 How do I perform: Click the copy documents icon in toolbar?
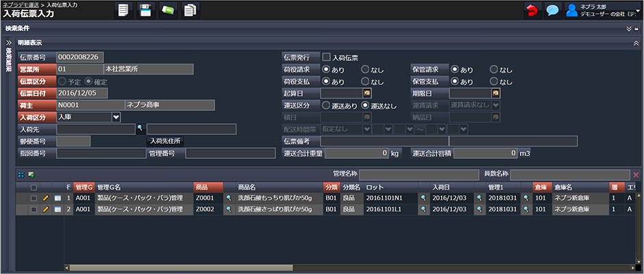(190, 10)
